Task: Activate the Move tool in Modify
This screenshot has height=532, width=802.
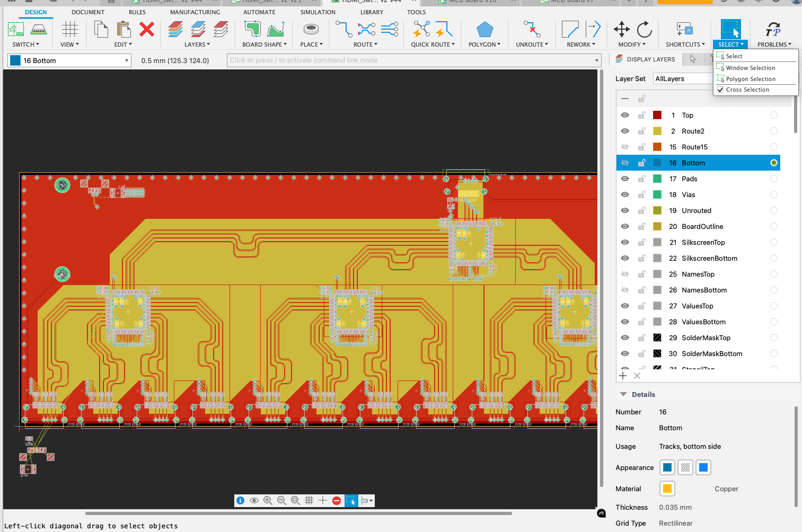Action: (x=621, y=30)
